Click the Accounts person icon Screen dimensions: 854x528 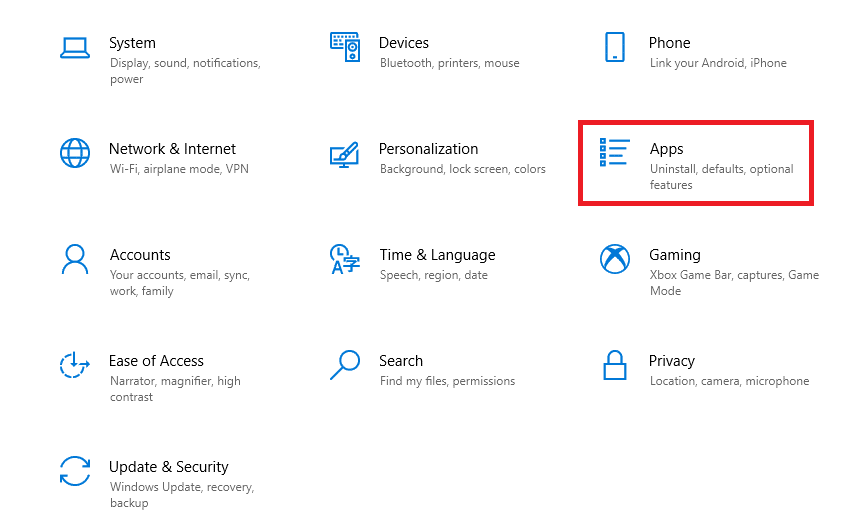tap(75, 259)
